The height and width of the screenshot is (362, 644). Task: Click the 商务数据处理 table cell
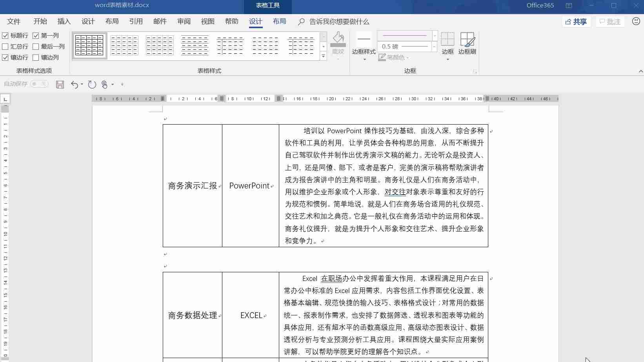pyautogui.click(x=193, y=315)
